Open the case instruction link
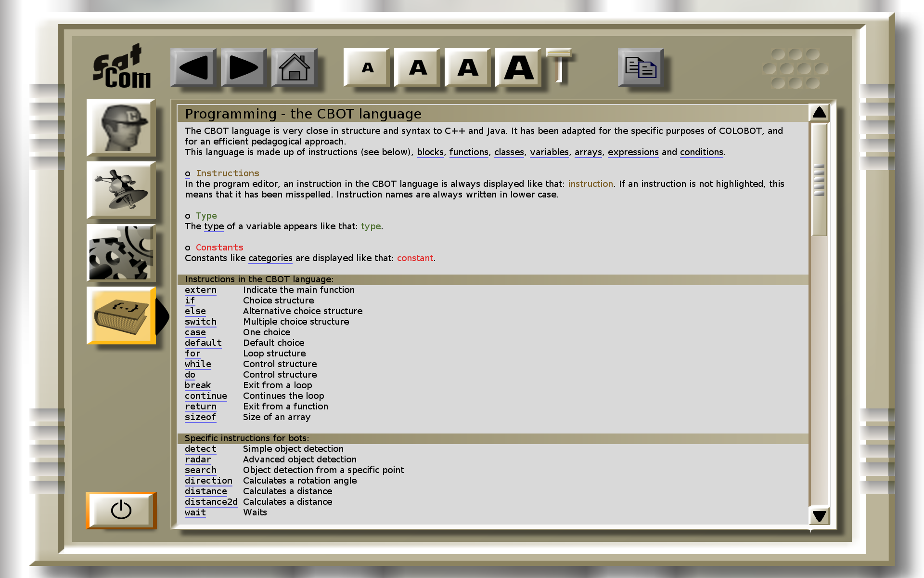Screen dimensions: 924x578 tap(195, 332)
